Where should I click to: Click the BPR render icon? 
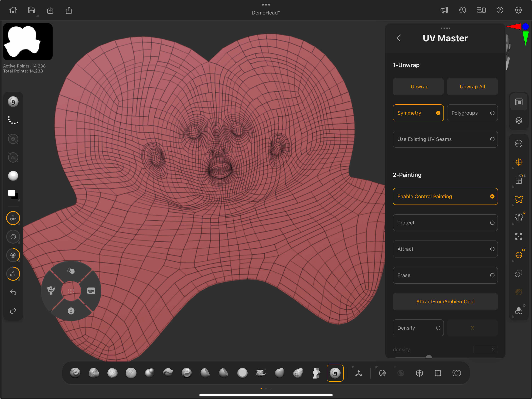(518, 144)
